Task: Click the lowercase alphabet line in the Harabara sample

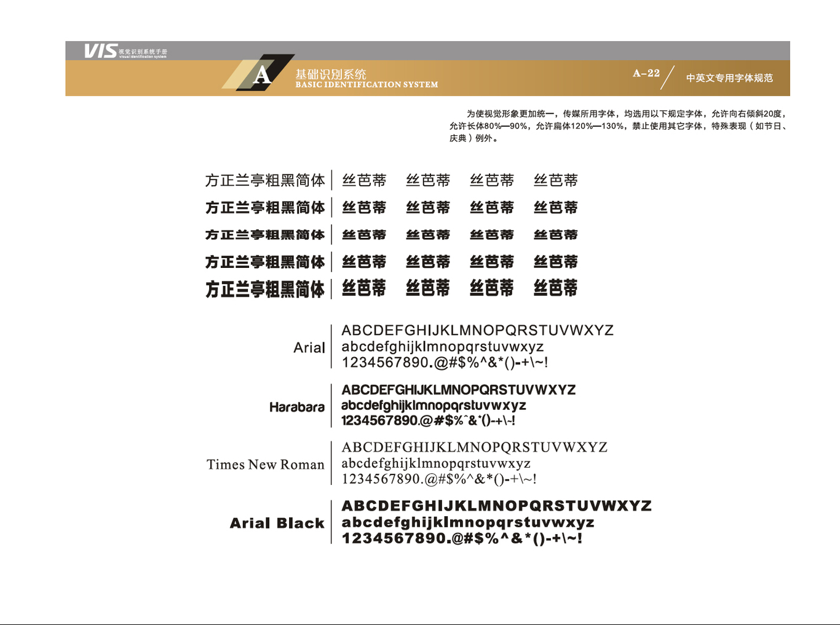Action: point(434,406)
